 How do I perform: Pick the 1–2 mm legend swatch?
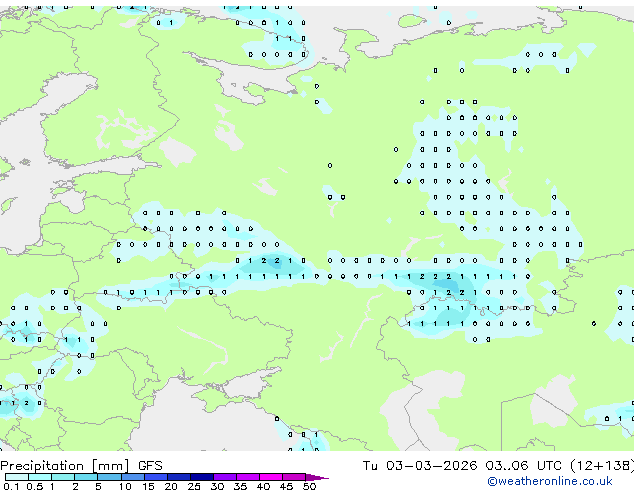63,477
